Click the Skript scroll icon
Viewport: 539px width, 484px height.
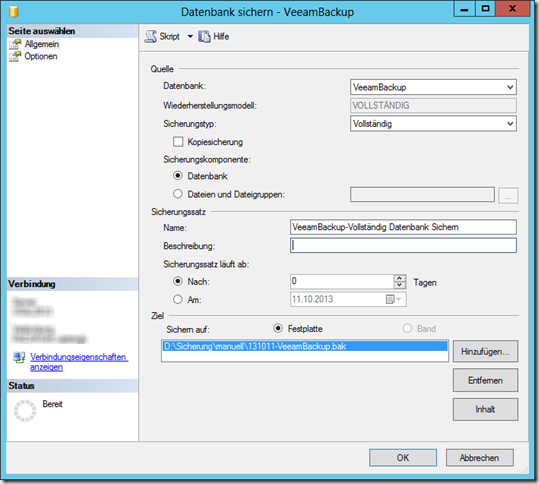(x=151, y=36)
